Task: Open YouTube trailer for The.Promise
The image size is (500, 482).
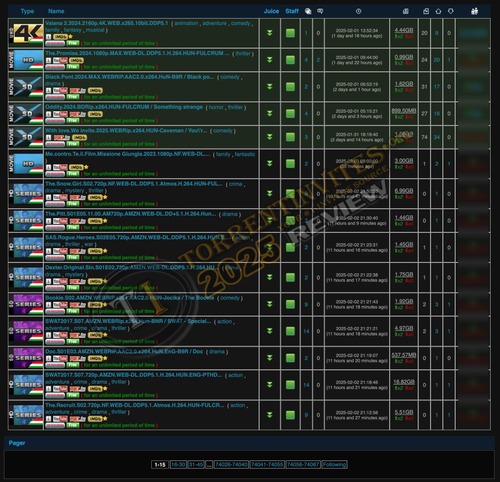Action: (x=60, y=60)
